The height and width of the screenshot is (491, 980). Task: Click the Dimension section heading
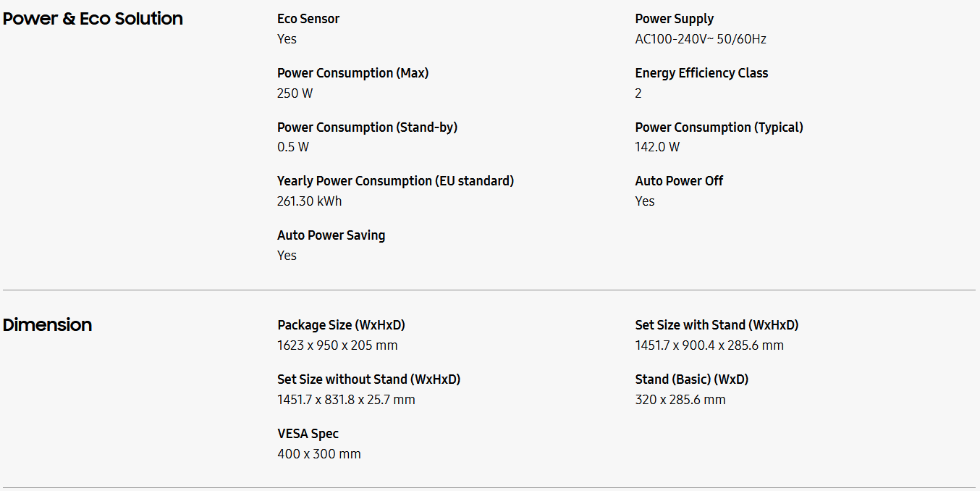(47, 325)
